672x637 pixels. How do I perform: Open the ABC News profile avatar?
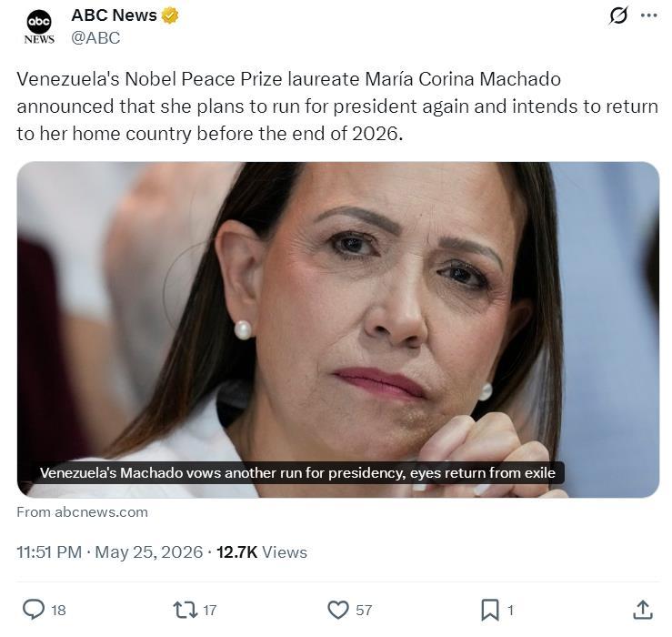coord(39,26)
